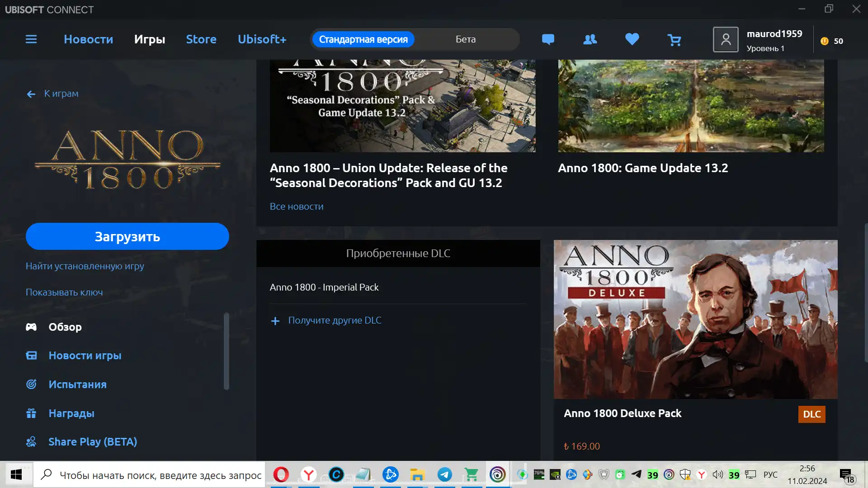Open the Seasonal Decorations news thumbnail

click(x=403, y=106)
